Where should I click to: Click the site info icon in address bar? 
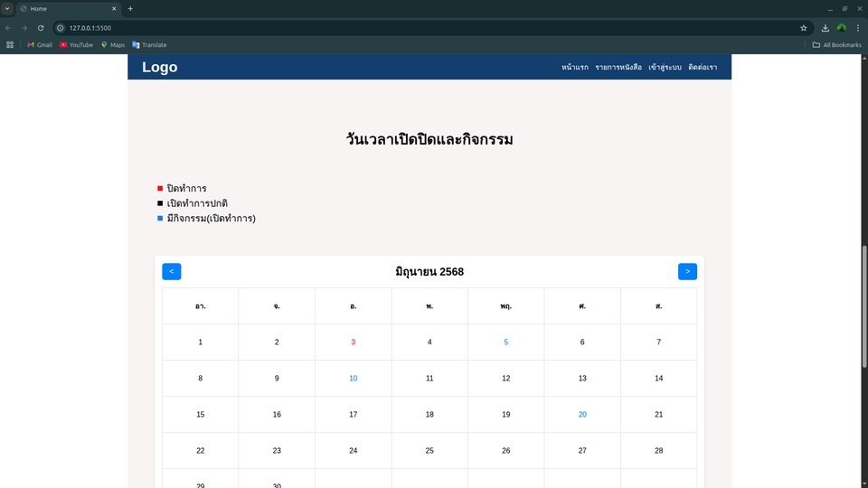(61, 28)
